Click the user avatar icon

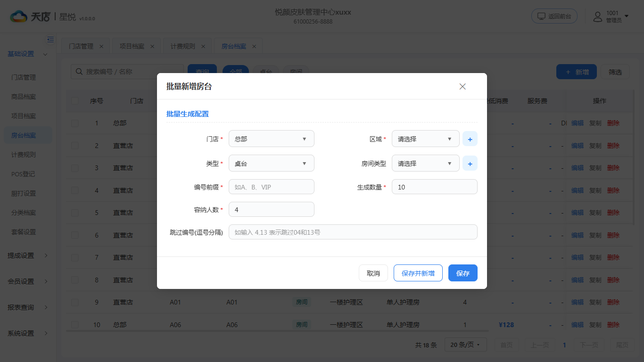(598, 16)
